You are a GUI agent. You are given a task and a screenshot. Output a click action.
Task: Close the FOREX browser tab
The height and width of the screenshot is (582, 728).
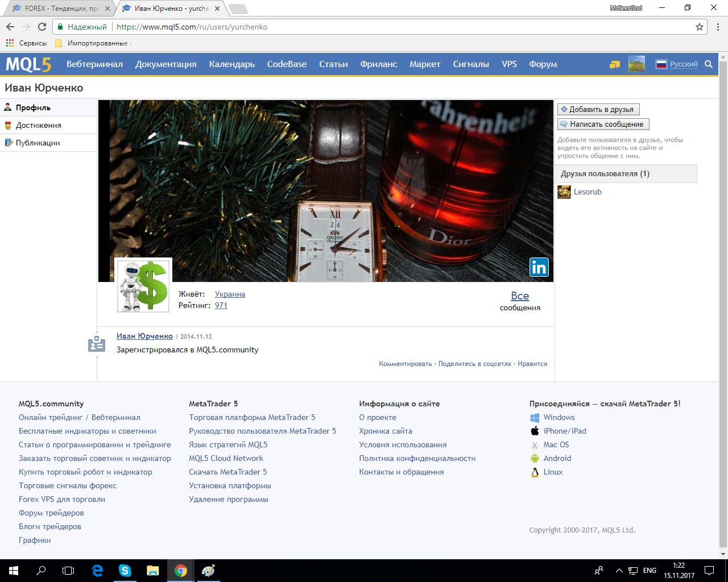(107, 9)
